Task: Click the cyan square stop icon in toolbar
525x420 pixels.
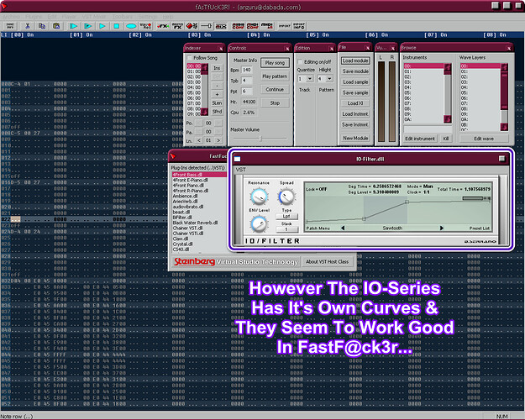Action: 116,26
